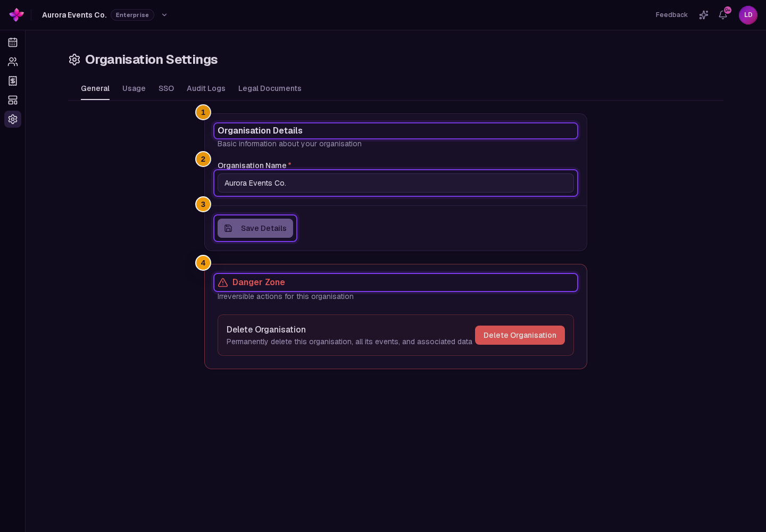766x532 pixels.
Task: Click the Organisation Name label
Action: pyautogui.click(x=252, y=165)
